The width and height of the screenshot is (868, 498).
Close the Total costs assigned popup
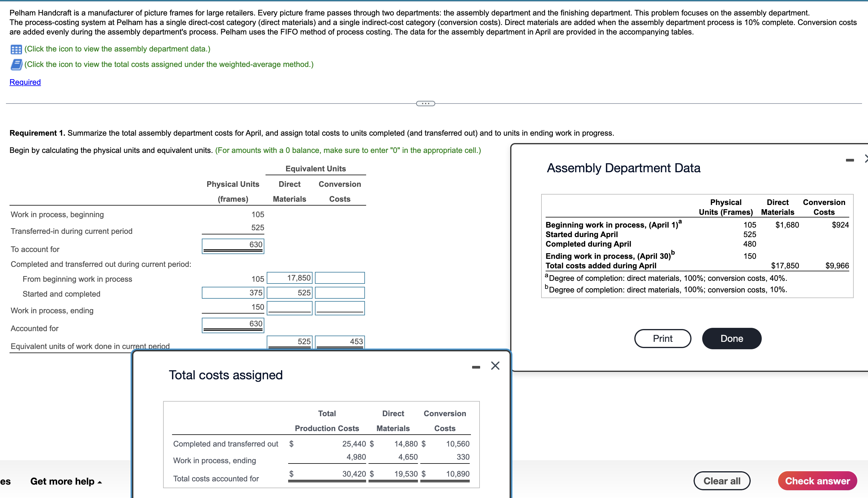(495, 366)
